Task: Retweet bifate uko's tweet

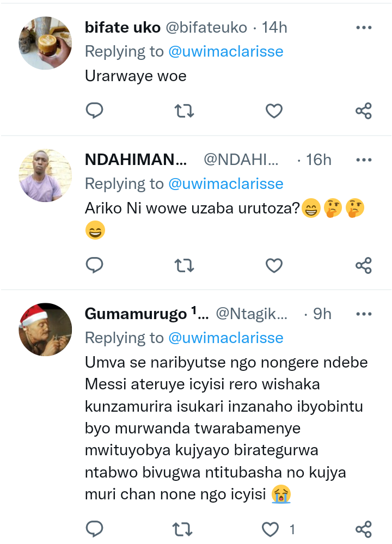Action: 184,111
